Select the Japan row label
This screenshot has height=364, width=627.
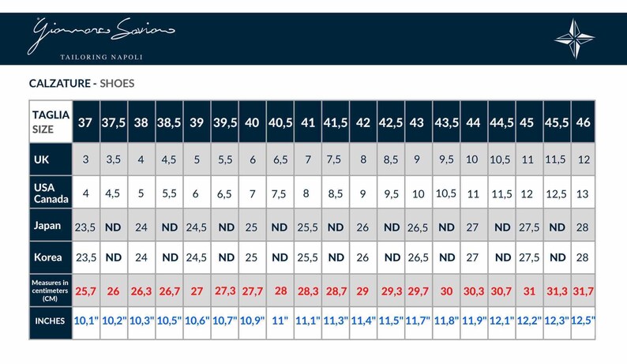click(51, 225)
